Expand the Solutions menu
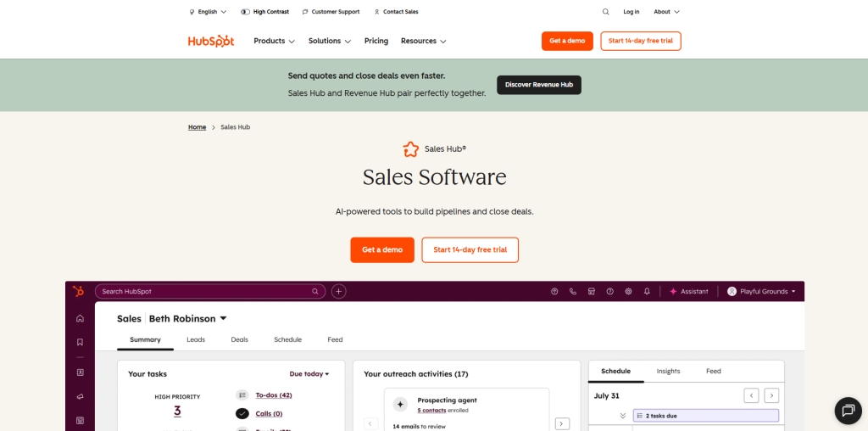The width and height of the screenshot is (868, 431). 330,41
